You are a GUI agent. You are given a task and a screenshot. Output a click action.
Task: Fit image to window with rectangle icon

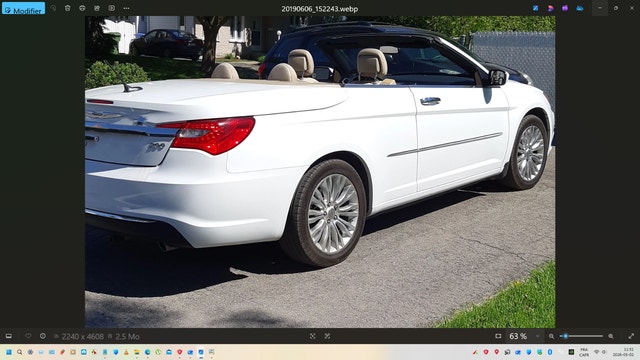click(x=498, y=336)
